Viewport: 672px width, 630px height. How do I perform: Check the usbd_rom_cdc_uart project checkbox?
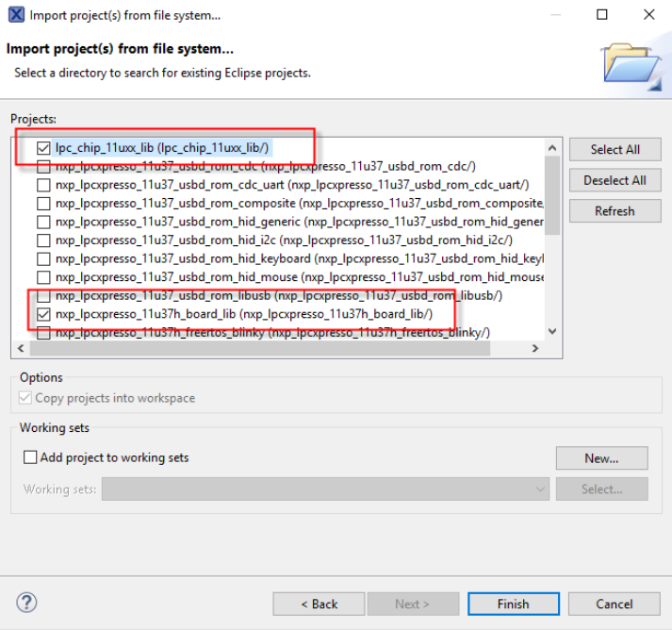point(43,185)
